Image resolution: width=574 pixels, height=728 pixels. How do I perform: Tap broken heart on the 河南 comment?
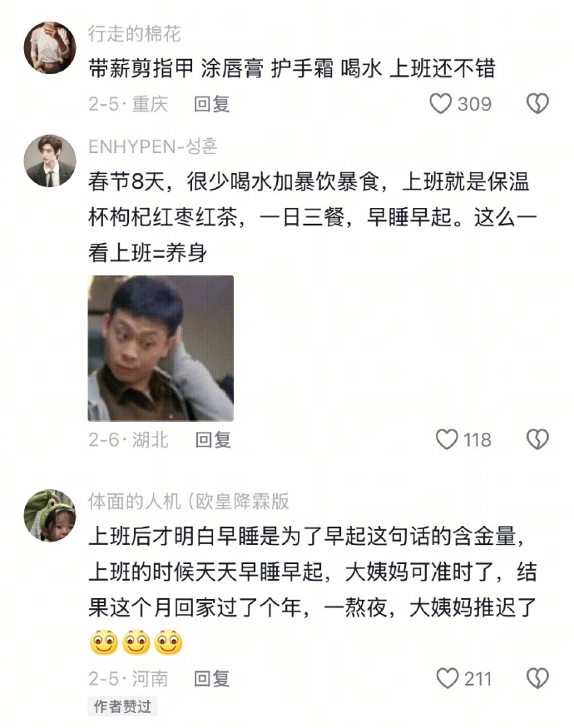click(537, 678)
